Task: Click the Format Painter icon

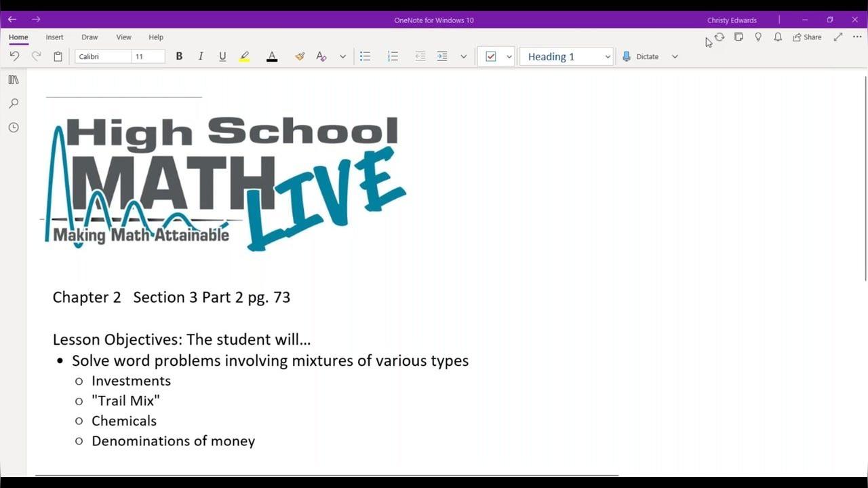Action: pos(300,56)
